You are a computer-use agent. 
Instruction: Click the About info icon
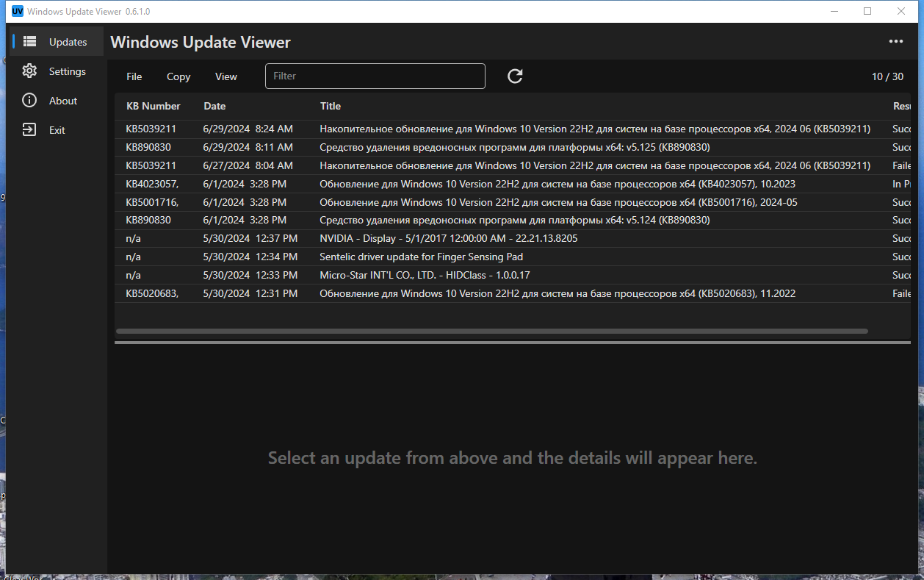29,101
